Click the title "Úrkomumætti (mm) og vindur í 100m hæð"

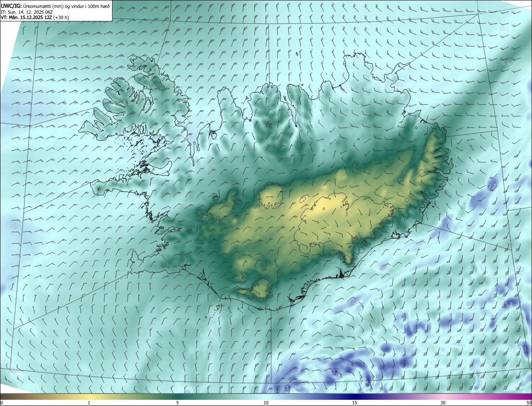click(x=66, y=6)
